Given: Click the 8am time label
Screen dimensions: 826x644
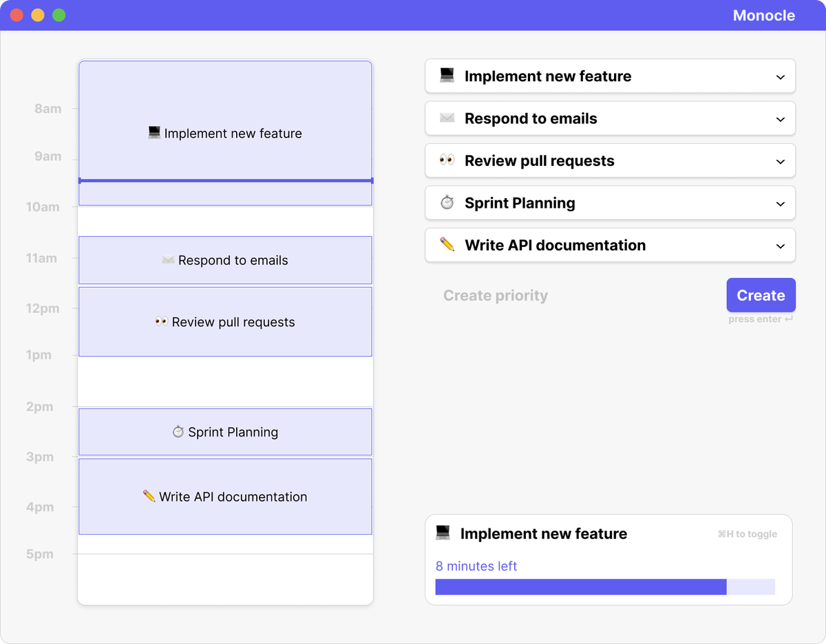Looking at the screenshot, I should coord(48,109).
